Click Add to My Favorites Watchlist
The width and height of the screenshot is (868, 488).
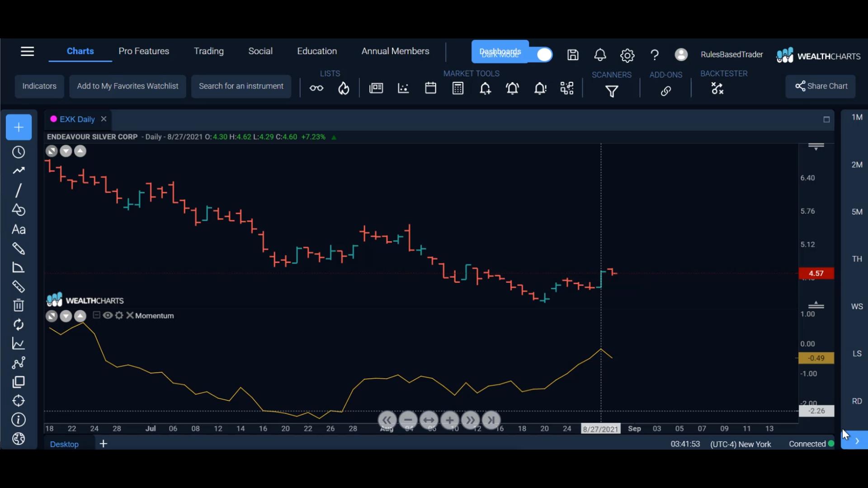pyautogui.click(x=127, y=86)
